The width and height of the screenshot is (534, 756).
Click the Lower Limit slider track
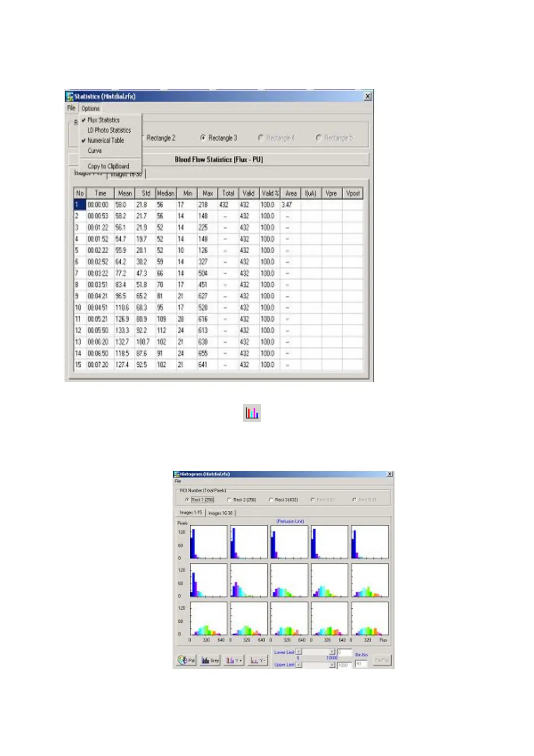315,652
